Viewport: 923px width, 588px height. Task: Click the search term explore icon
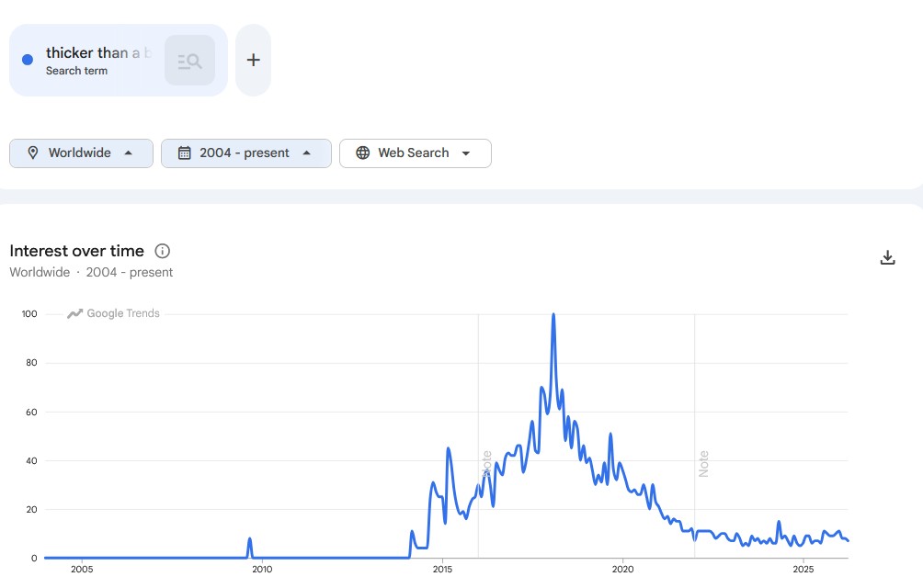[x=189, y=60]
